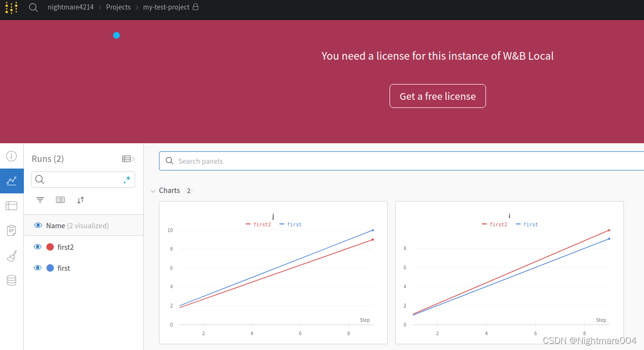
Task: Click first legend in chart i
Action: click(x=527, y=224)
